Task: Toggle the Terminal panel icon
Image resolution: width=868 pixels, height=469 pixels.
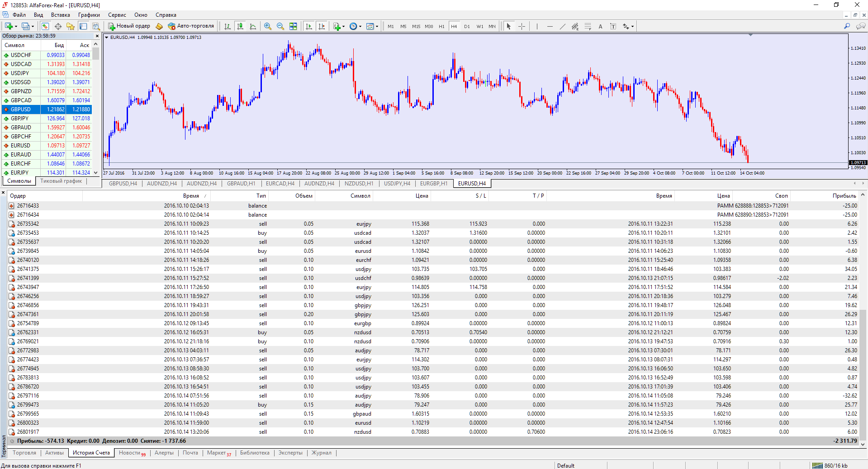Action: click(83, 26)
